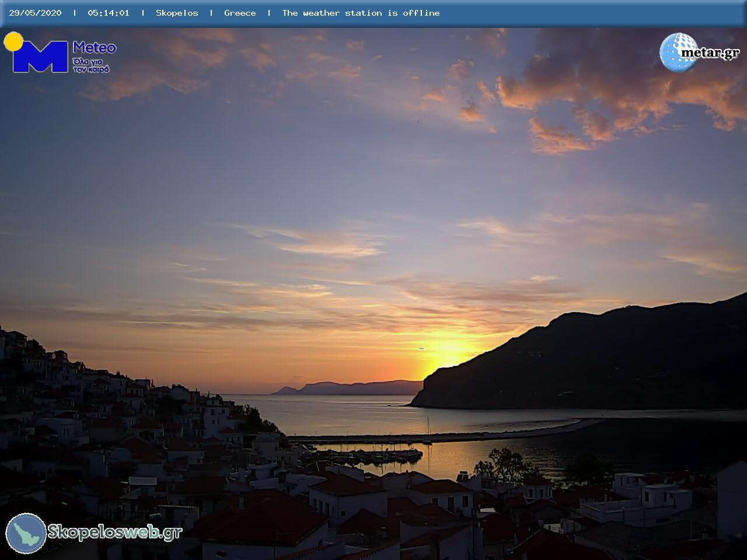Screen dimensions: 747x560
Task: Click the Meteo logo icon
Action: click(36, 52)
